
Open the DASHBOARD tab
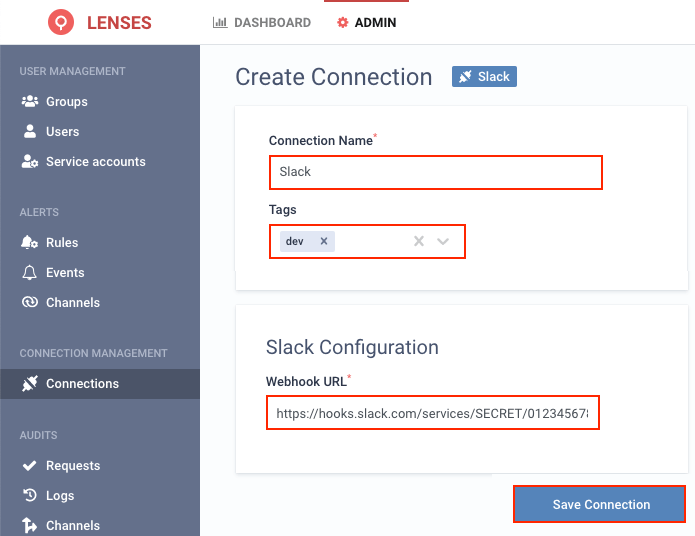pyautogui.click(x=262, y=22)
